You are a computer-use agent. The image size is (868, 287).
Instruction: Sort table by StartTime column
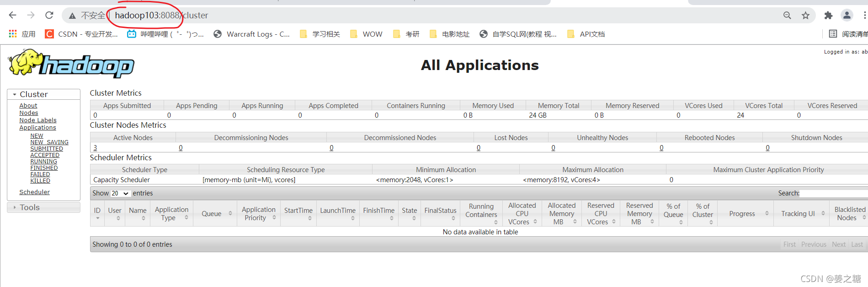[x=298, y=213]
